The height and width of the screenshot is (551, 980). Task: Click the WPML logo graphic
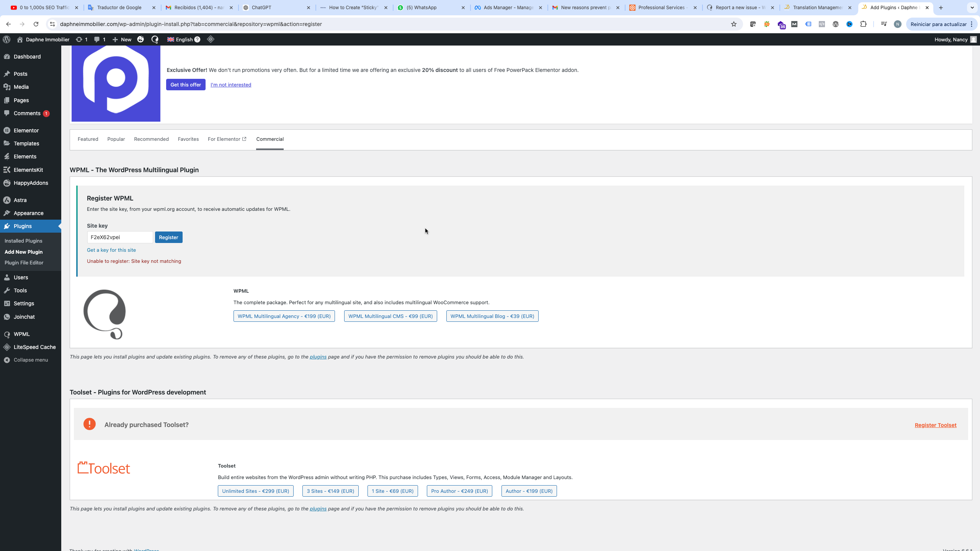(x=105, y=314)
